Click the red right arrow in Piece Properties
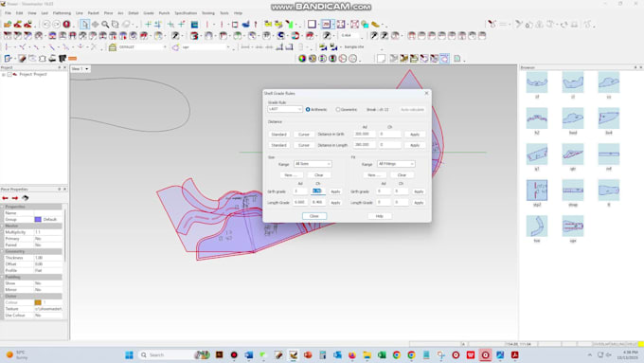The width and height of the screenshot is (644, 363). (15, 198)
